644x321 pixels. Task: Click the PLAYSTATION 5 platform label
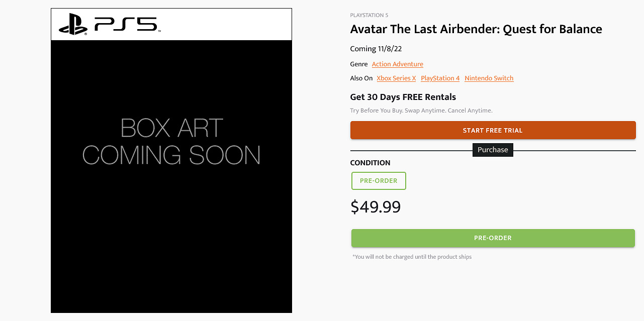[x=369, y=15]
